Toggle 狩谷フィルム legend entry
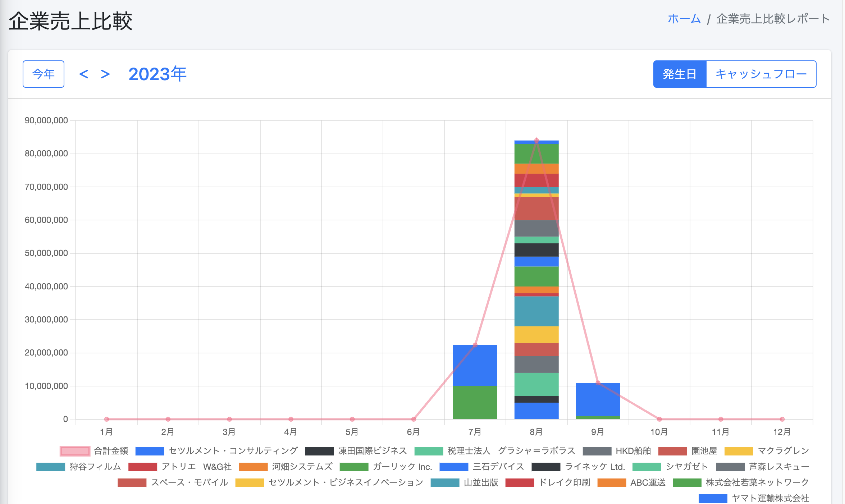This screenshot has height=504, width=845. (79, 467)
